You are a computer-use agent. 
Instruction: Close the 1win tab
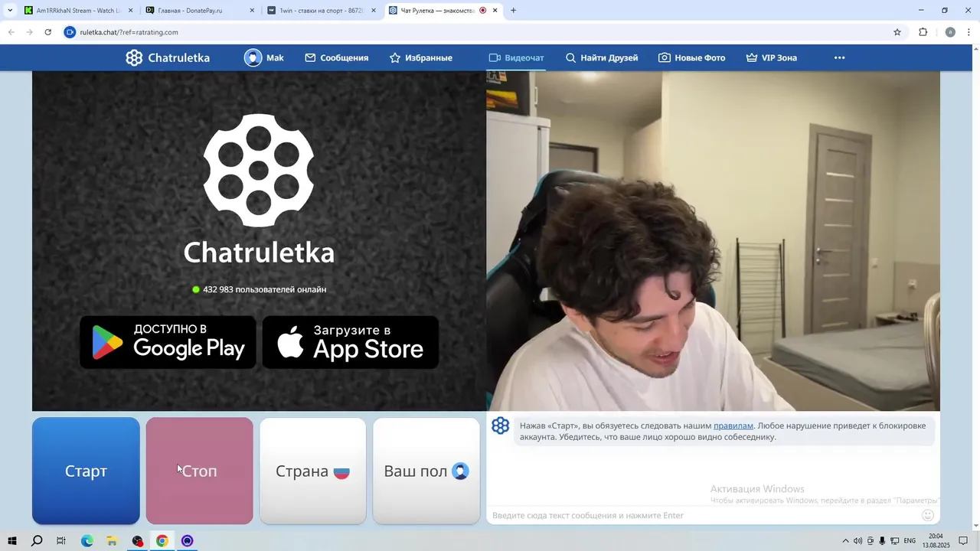coord(374,11)
